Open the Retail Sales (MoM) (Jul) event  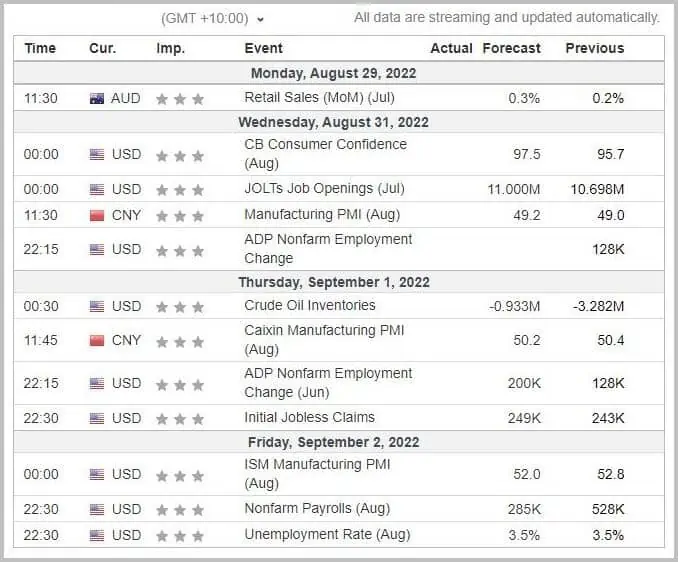[320, 97]
